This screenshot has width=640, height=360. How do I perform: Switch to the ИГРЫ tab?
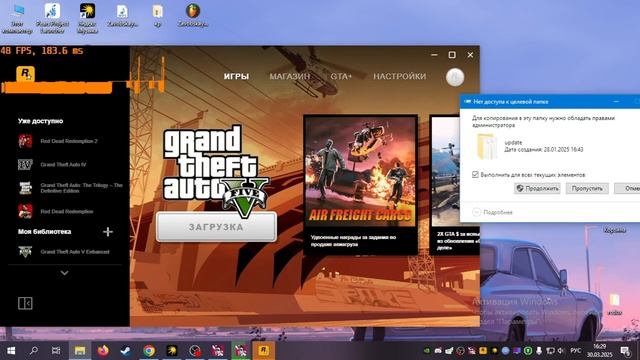(236, 76)
